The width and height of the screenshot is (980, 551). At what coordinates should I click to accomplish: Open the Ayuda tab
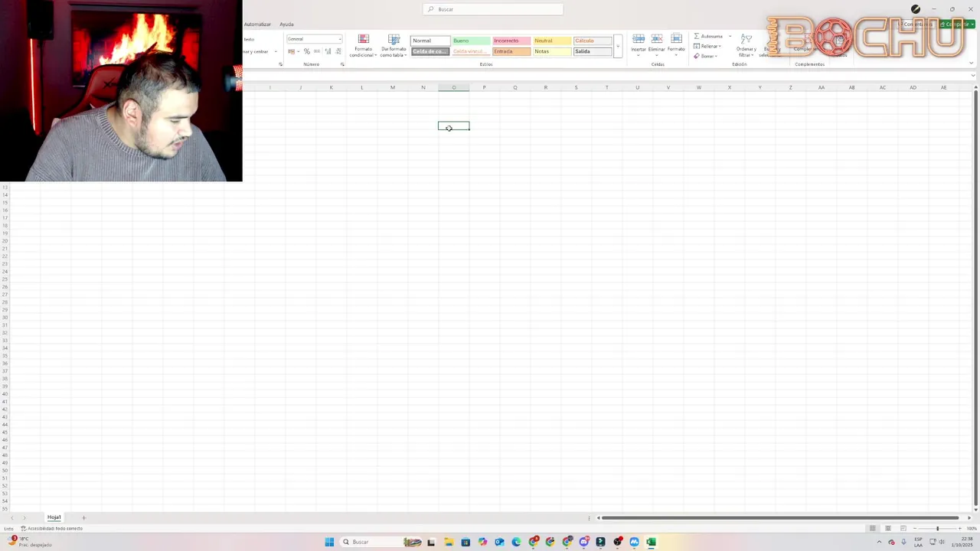click(x=286, y=24)
